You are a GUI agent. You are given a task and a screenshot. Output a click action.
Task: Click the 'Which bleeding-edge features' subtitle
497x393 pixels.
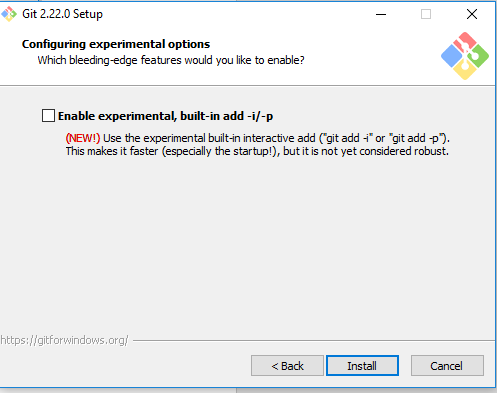pyautogui.click(x=171, y=60)
